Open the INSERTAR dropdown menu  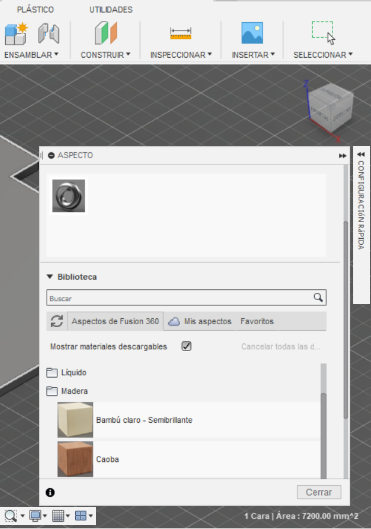pos(253,55)
